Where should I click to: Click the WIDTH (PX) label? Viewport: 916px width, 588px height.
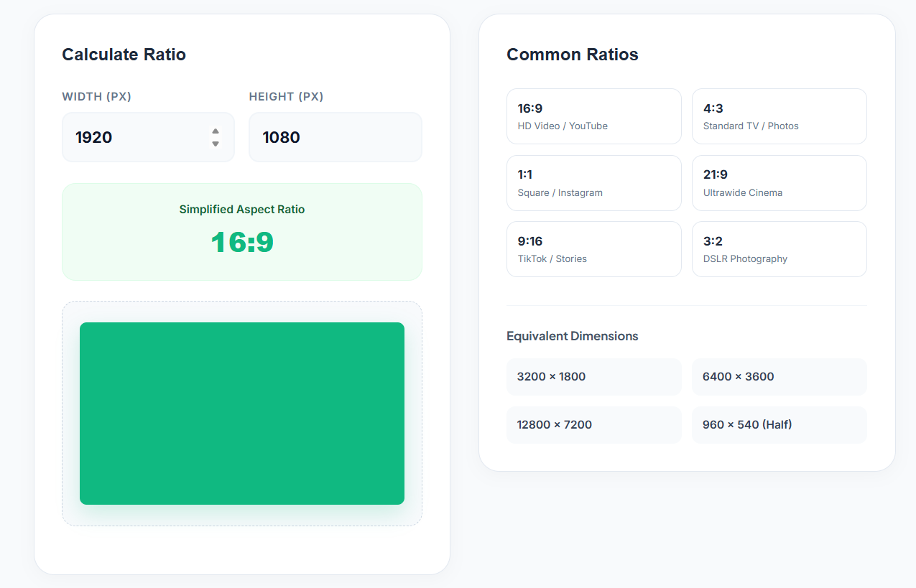[x=97, y=97]
